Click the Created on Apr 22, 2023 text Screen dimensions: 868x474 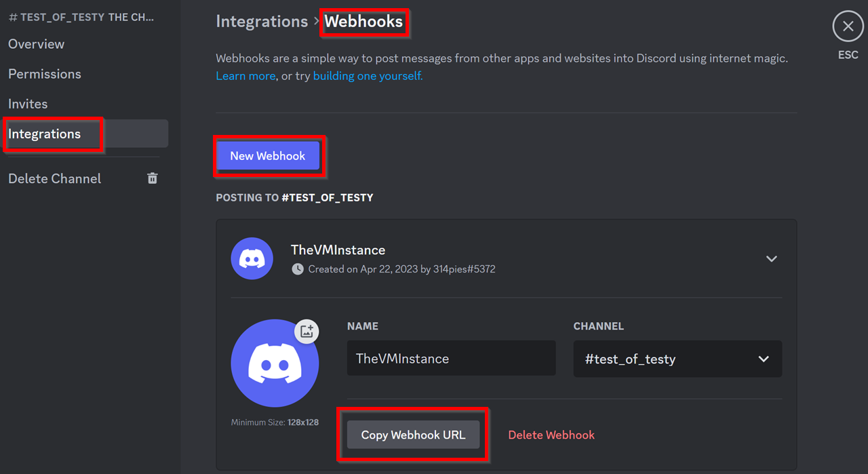402,269
